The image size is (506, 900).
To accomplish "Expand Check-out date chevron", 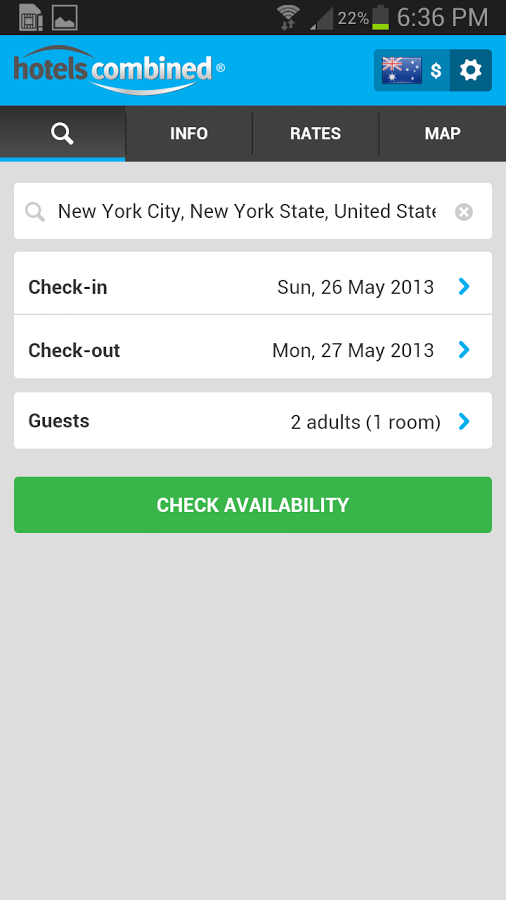I will click(x=464, y=350).
